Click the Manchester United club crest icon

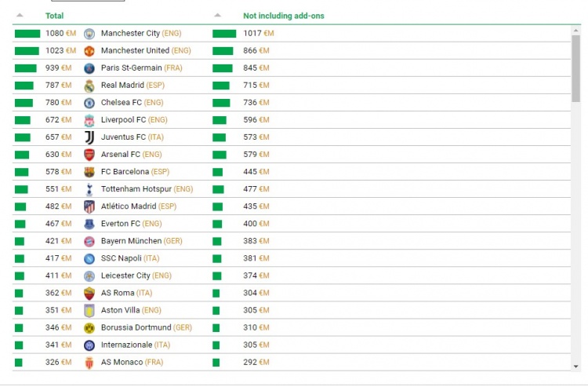(x=89, y=51)
